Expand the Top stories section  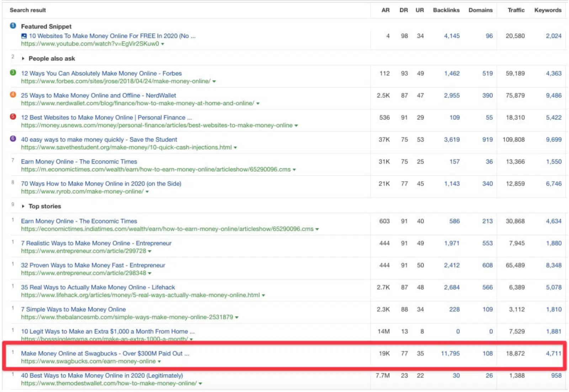click(23, 206)
